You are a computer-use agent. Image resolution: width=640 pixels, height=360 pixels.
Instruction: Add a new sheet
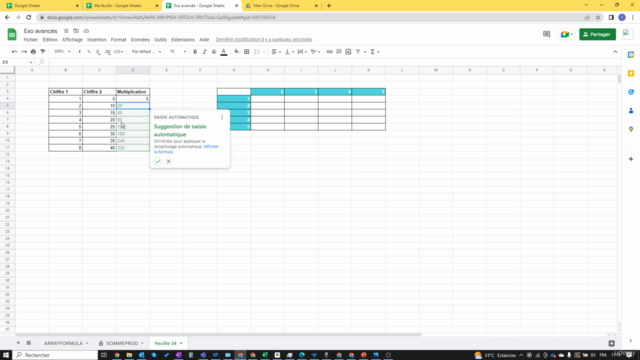coord(18,343)
